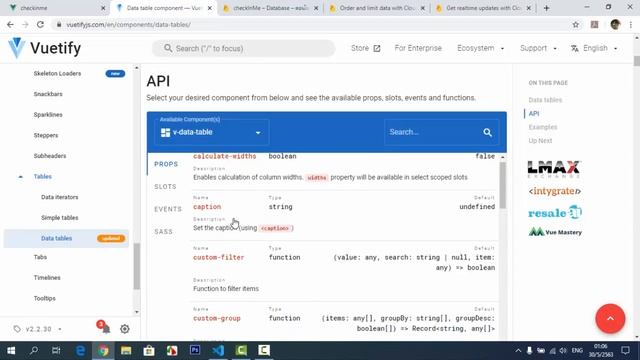Open the For Enterprise link

[x=418, y=48]
